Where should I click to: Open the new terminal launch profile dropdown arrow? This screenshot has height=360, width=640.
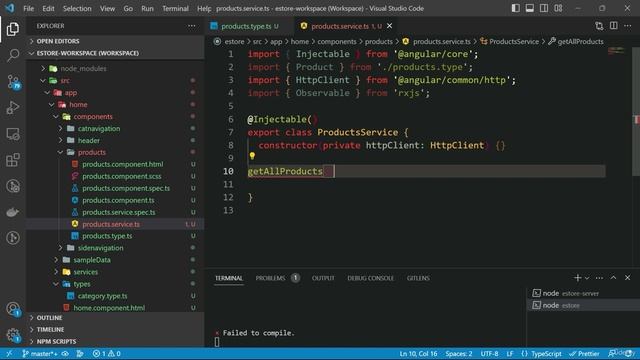pyautogui.click(x=587, y=278)
